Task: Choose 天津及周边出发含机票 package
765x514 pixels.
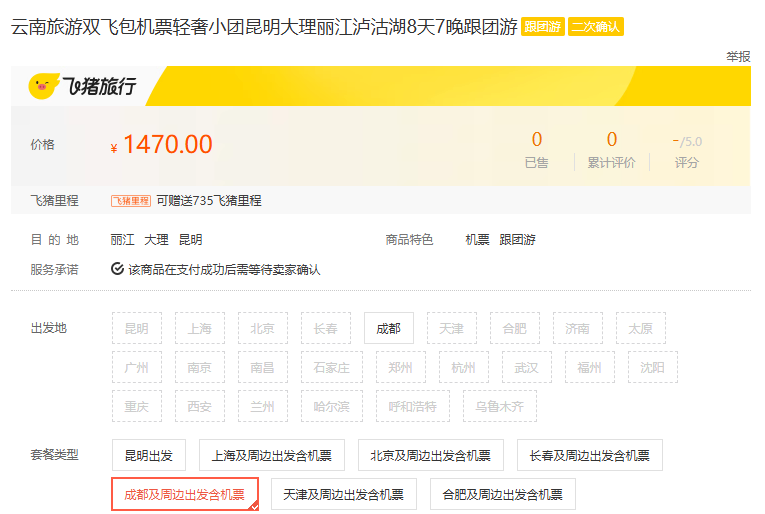Action: click(343, 494)
